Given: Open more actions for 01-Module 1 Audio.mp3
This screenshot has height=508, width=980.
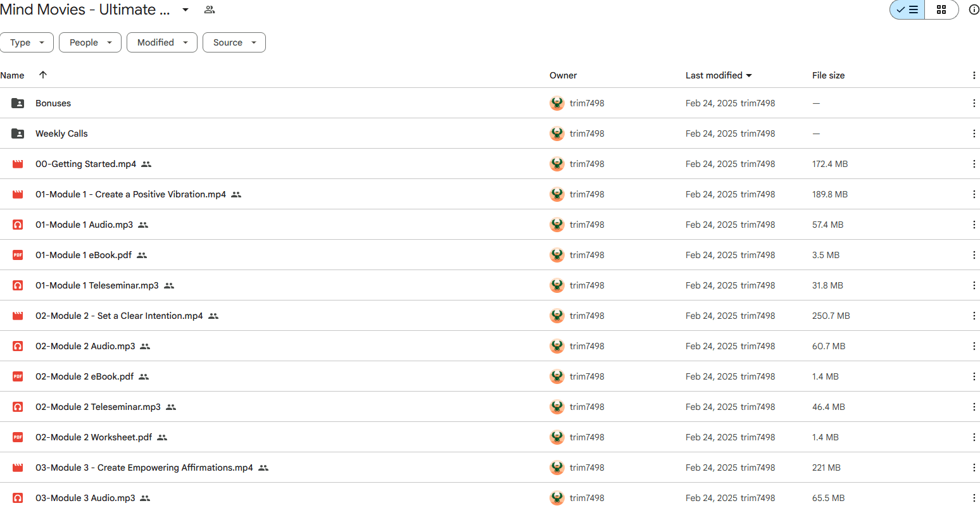Looking at the screenshot, I should click(974, 225).
